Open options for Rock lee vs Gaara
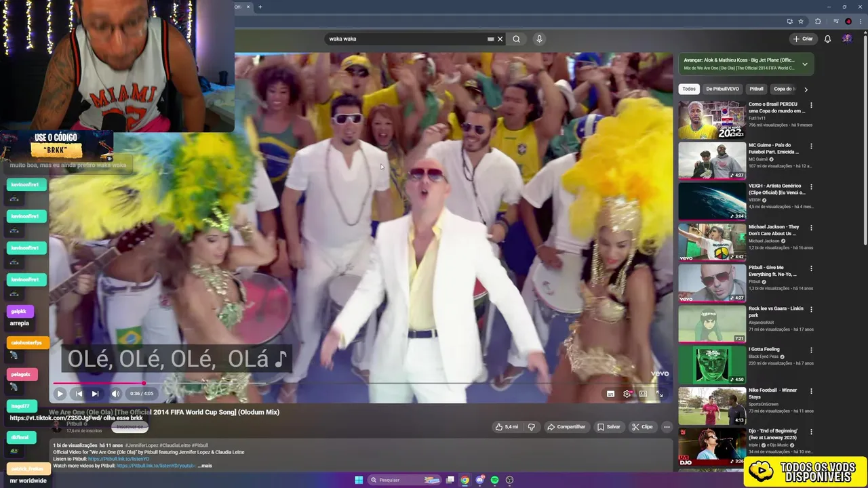The width and height of the screenshot is (868, 488). 811,309
